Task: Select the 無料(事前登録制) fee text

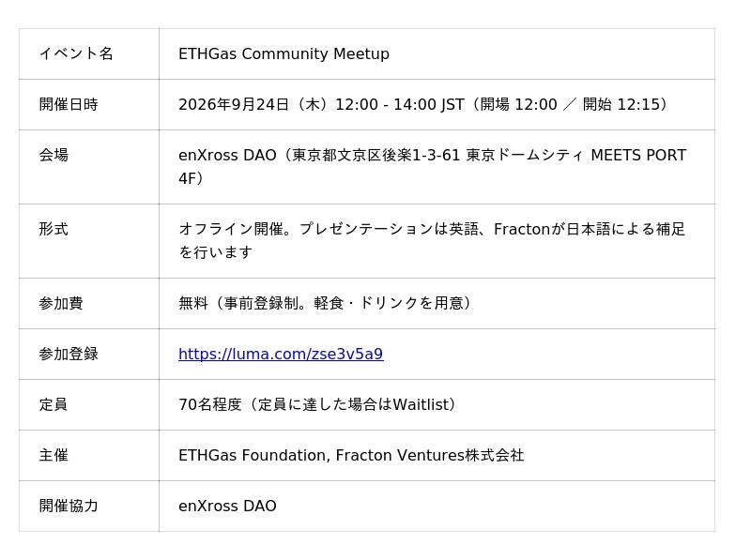Action: (326, 303)
